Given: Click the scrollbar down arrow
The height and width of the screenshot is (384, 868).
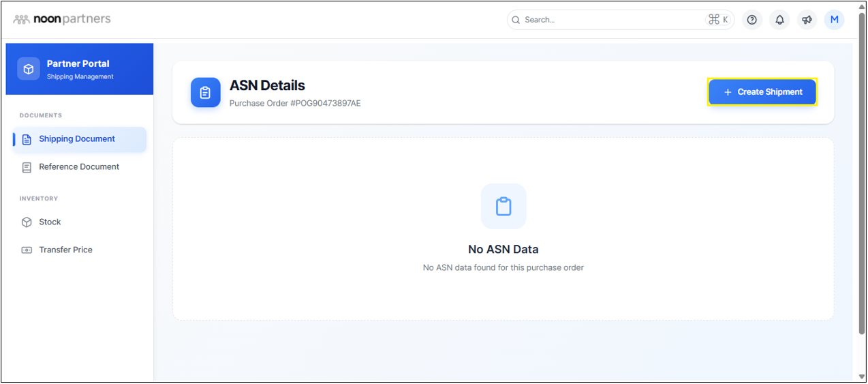Looking at the screenshot, I should pos(861,376).
